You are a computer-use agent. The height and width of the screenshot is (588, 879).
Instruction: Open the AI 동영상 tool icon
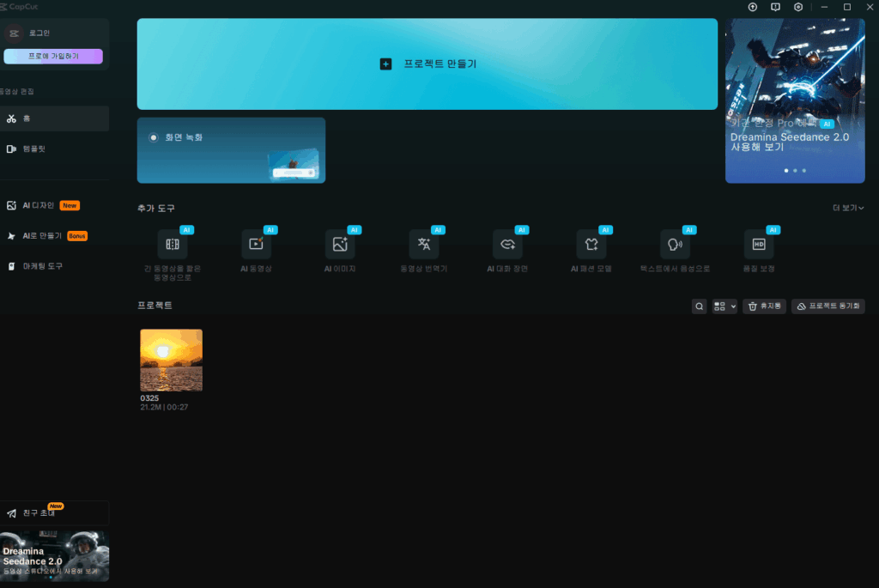pyautogui.click(x=256, y=245)
